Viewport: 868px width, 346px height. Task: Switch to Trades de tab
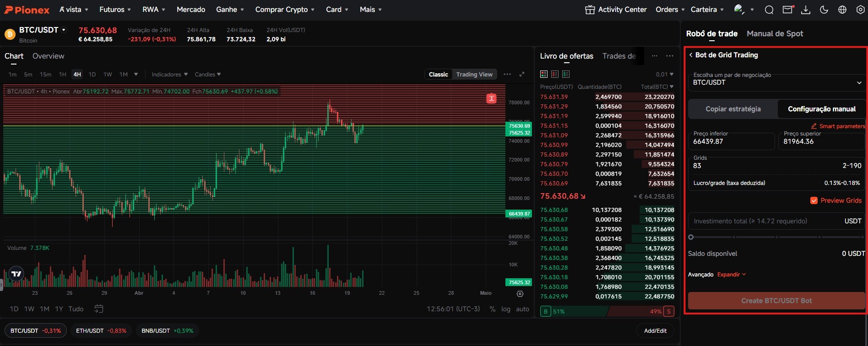(619, 56)
